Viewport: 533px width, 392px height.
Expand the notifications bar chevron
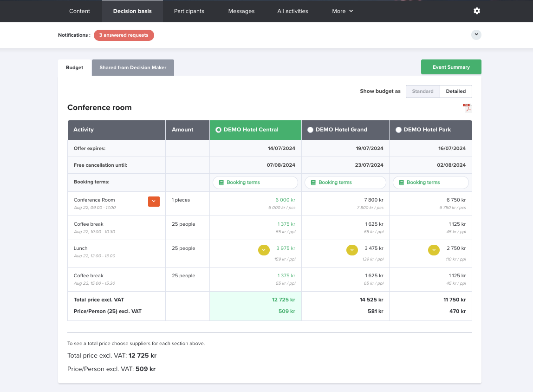coord(476,35)
